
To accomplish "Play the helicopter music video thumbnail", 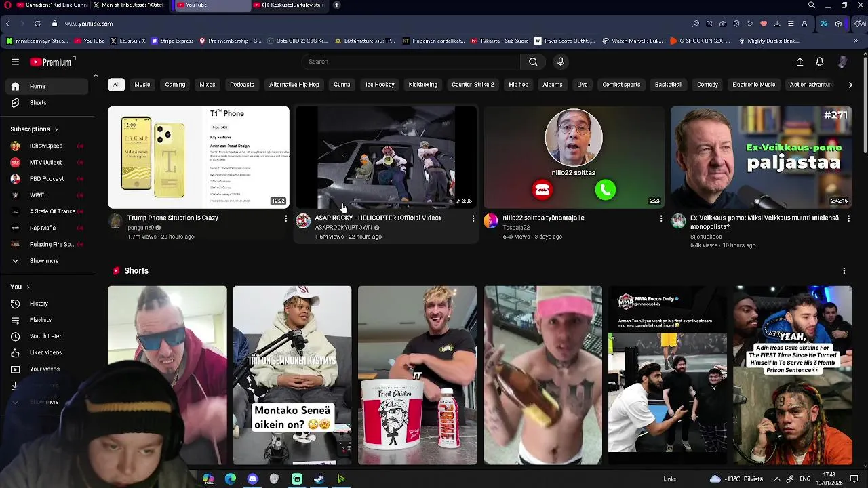I will tap(387, 157).
